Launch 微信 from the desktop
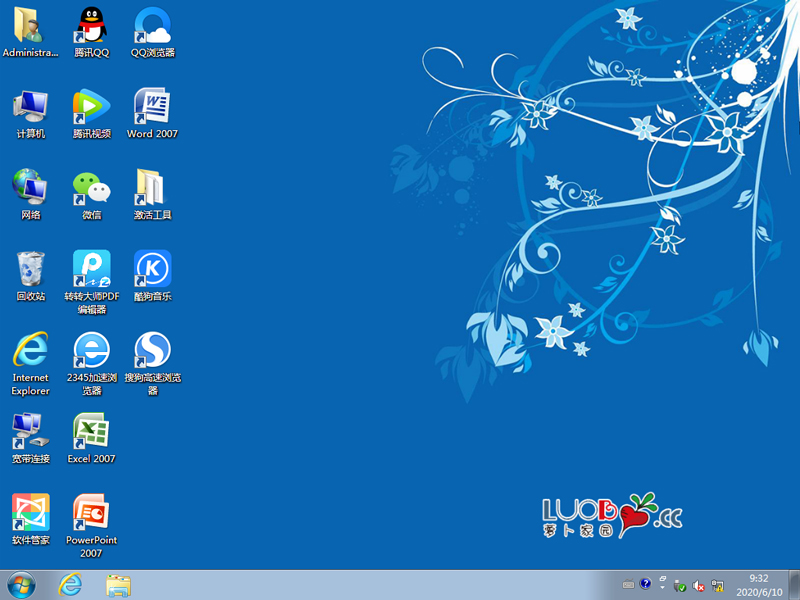Screen dimensions: 800x600 91,194
